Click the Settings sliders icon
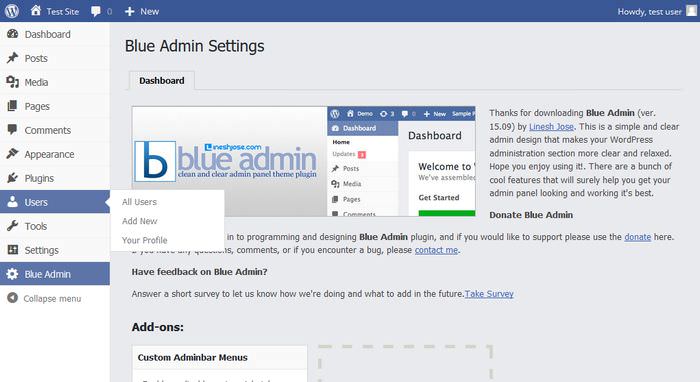Image resolution: width=700 pixels, height=382 pixels. pyautogui.click(x=13, y=250)
